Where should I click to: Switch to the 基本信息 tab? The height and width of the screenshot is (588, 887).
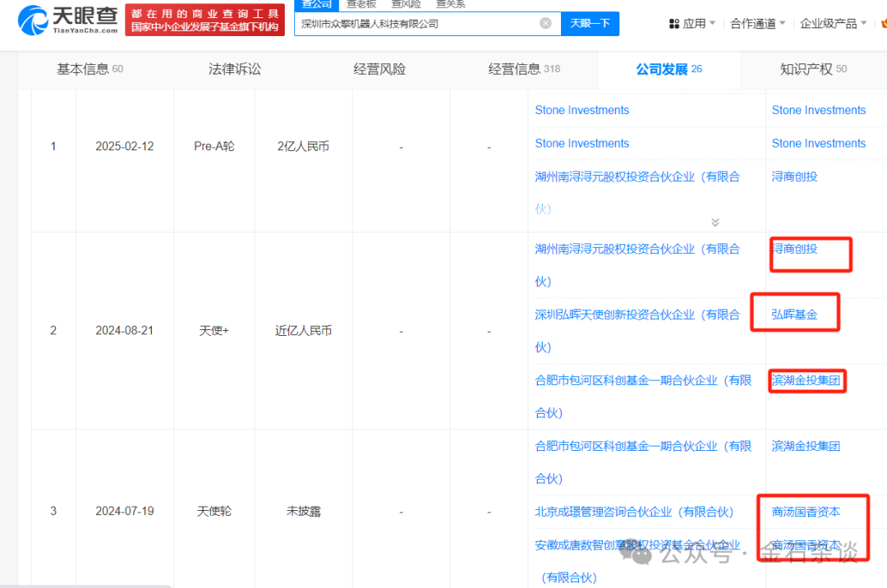pyautogui.click(x=89, y=69)
